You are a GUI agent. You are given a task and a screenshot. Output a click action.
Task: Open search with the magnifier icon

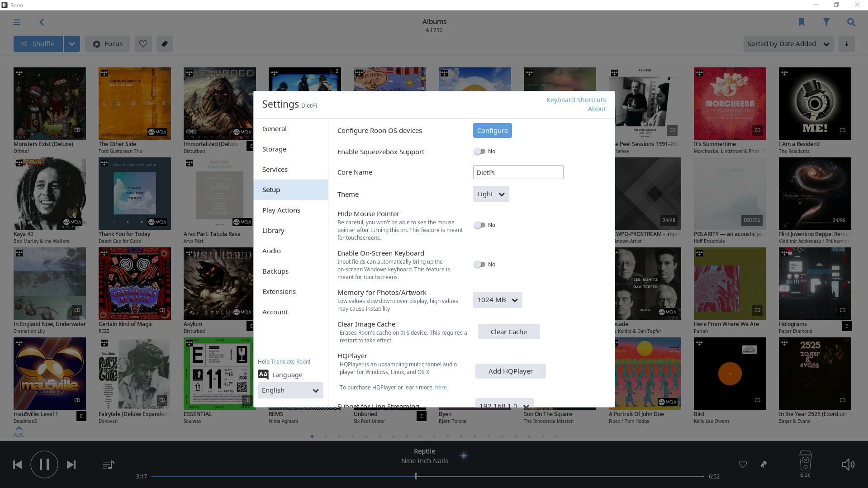[x=851, y=22]
